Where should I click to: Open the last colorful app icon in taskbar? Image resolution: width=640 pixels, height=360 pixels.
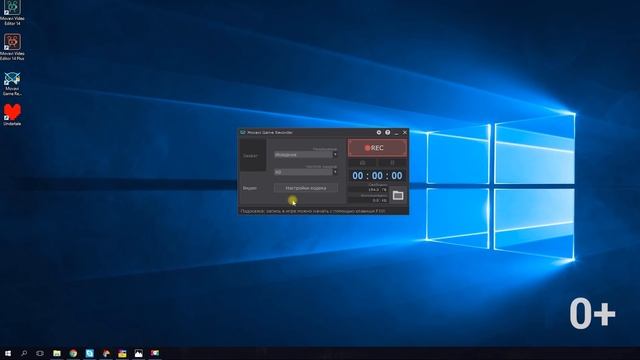click(x=155, y=353)
